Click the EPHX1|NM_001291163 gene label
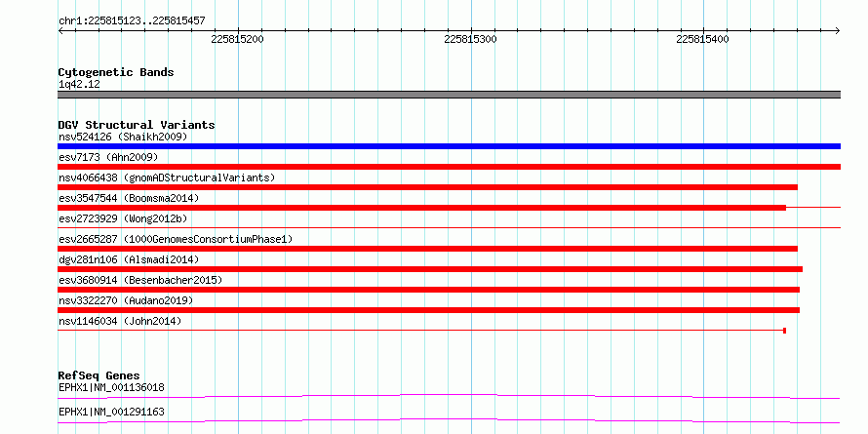Screen dimensions: 868x434 pos(111,412)
